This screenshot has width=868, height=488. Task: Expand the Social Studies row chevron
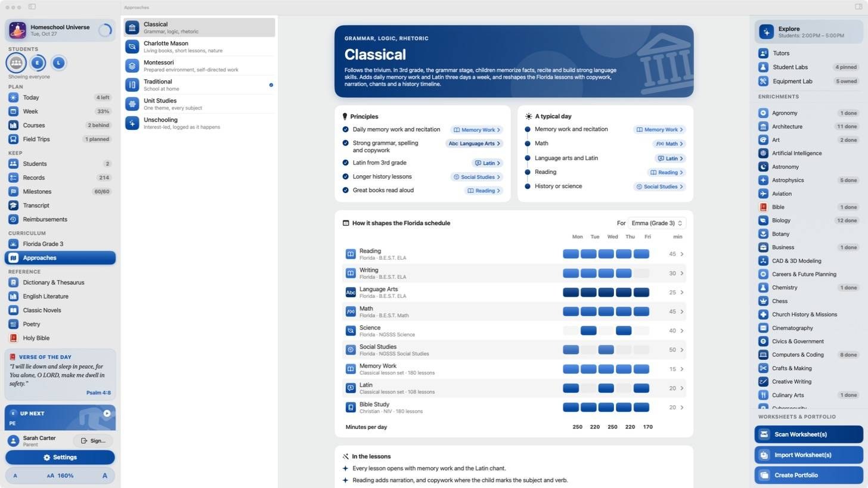click(682, 350)
